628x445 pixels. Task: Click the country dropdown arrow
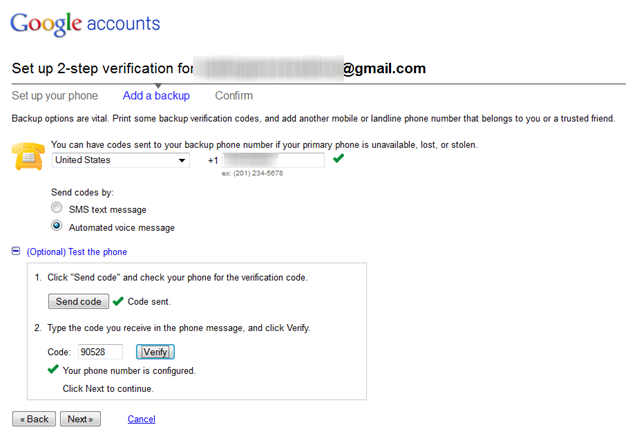pos(182,161)
